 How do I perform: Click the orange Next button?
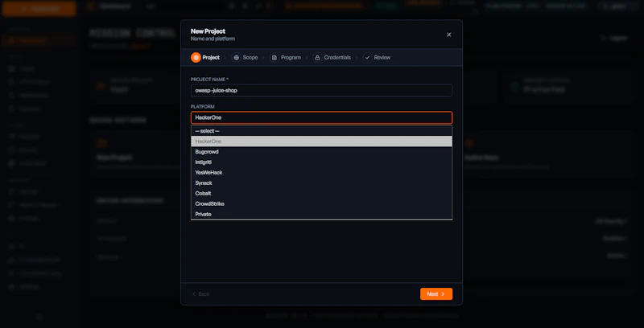coord(436,294)
